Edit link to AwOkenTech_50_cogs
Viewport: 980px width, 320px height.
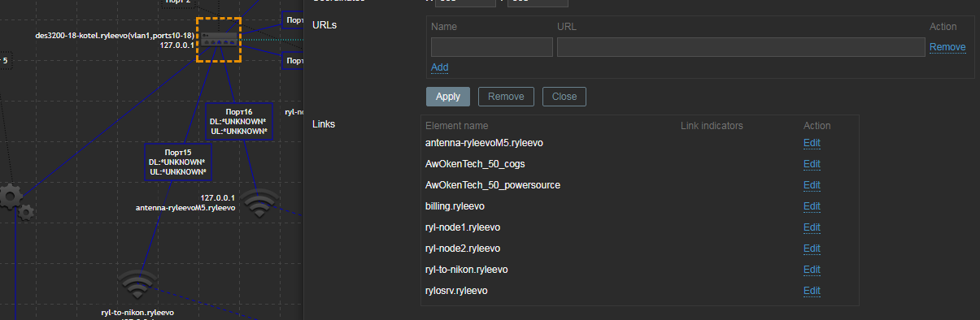point(812,164)
